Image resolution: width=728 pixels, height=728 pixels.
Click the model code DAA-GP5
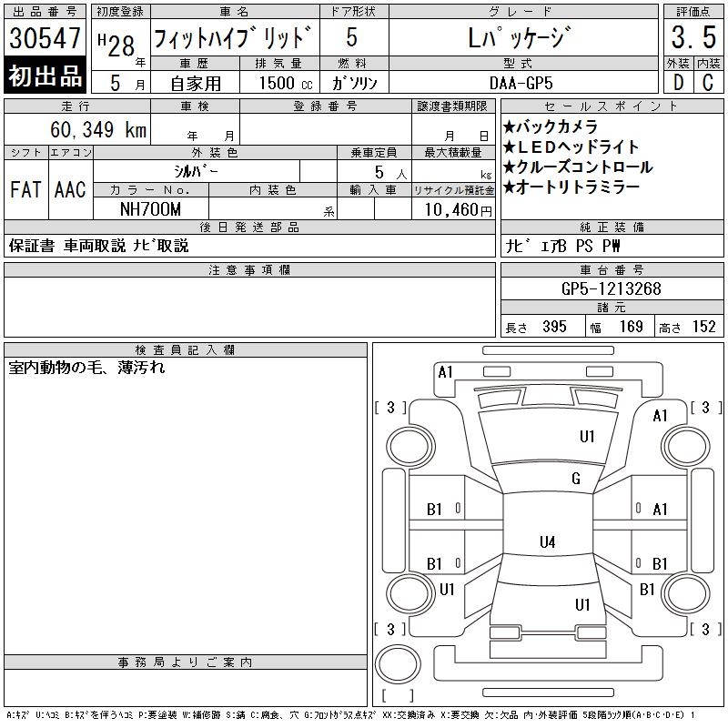(x=521, y=83)
